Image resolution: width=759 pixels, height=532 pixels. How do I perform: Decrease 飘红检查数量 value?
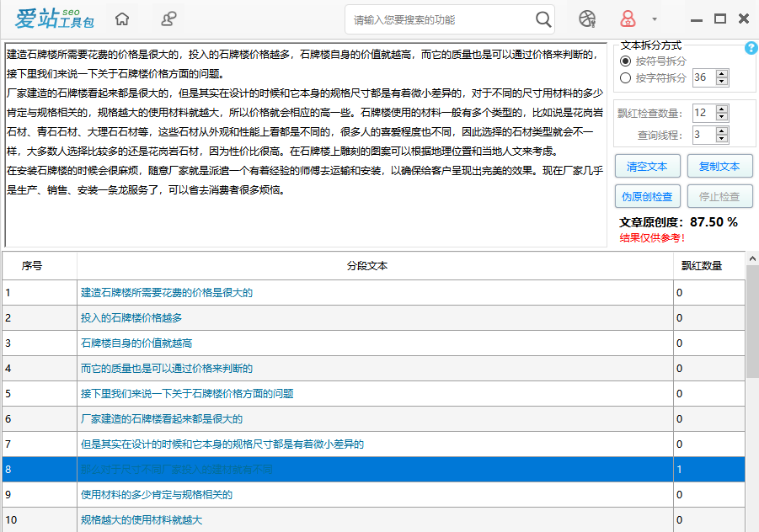tap(722, 117)
